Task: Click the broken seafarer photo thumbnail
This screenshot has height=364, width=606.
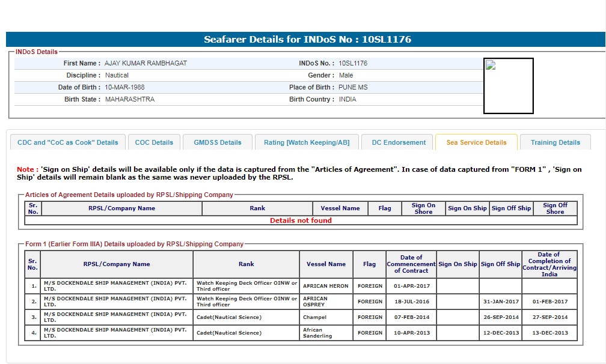Action: tap(508, 85)
